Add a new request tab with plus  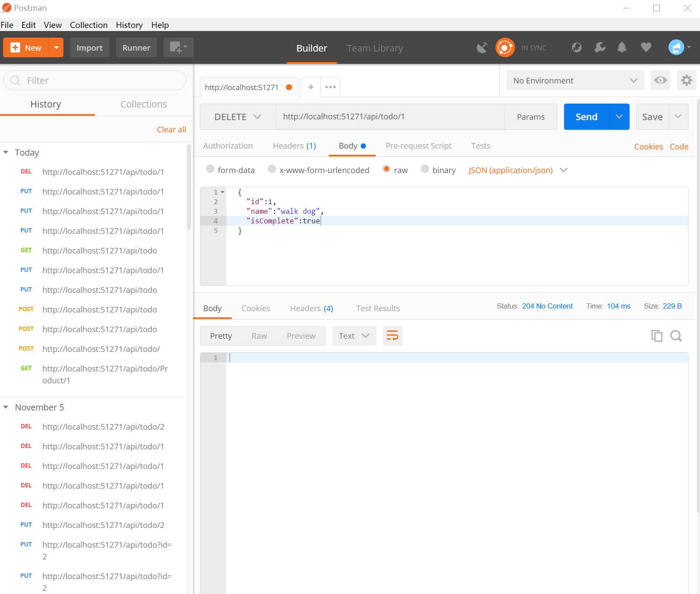point(311,87)
